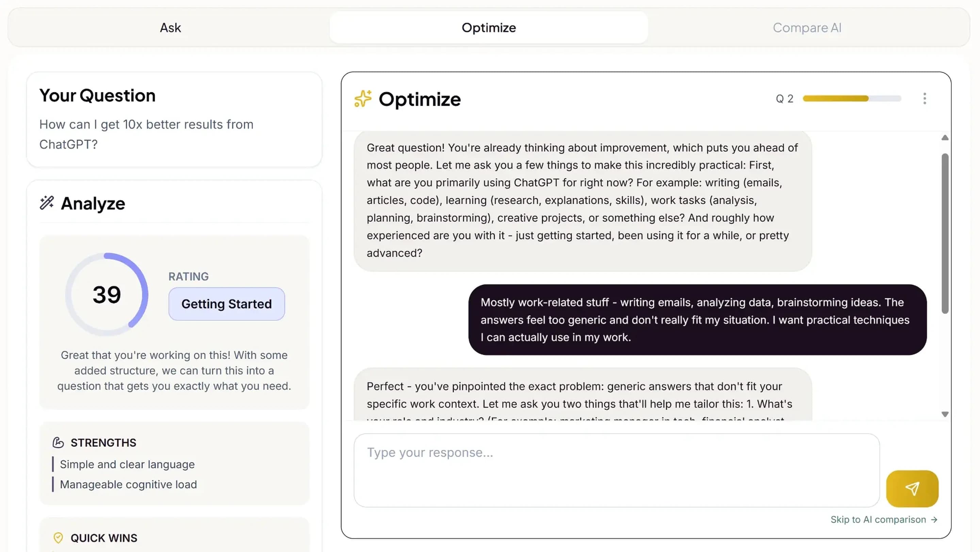
Task: Open the Compare AI tab
Action: (807, 27)
